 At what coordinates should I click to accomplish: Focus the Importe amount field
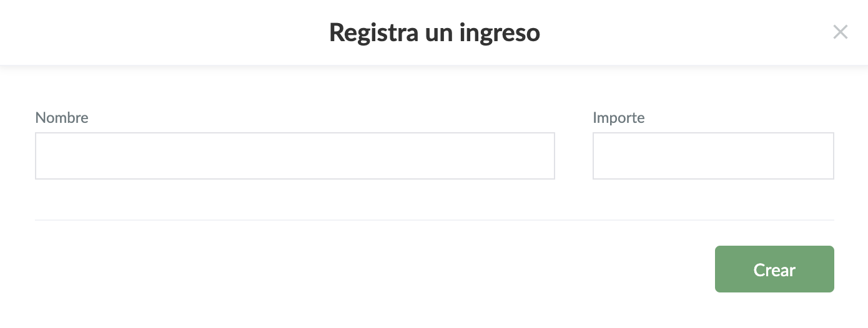click(x=713, y=156)
